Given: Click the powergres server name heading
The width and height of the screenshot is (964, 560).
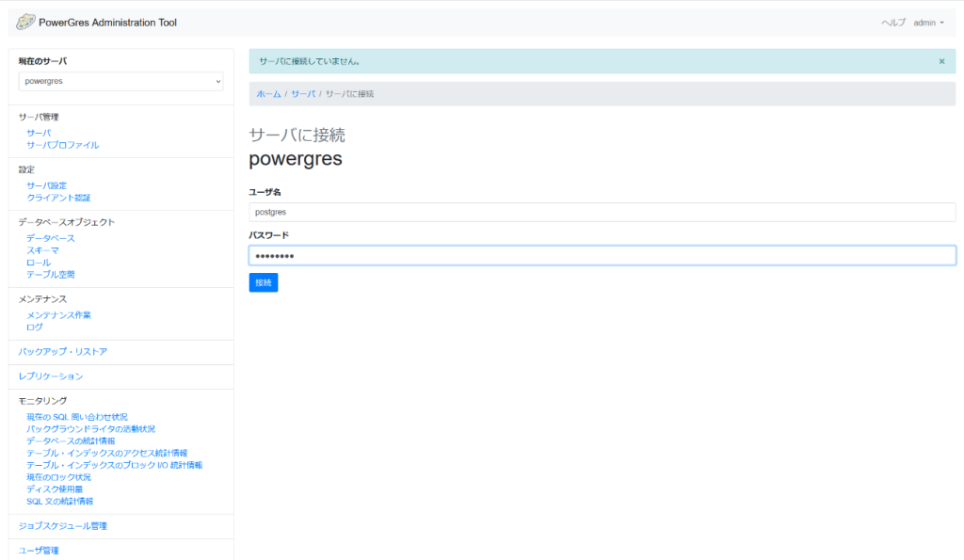Looking at the screenshot, I should [296, 159].
